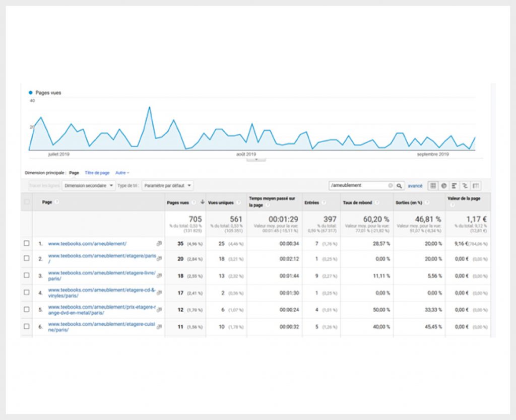Screen dimensions: 516x420
Task: Open the Dimension secondaire dropdown
Action: click(x=88, y=186)
